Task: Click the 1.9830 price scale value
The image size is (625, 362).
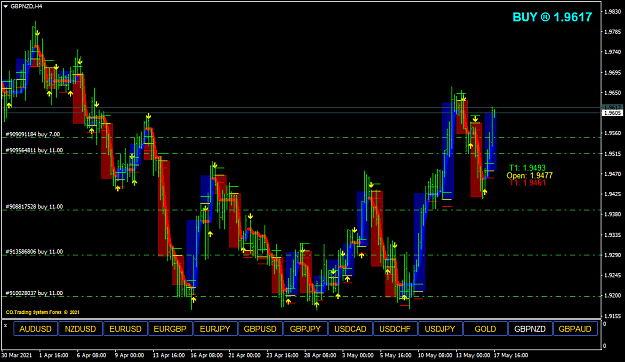Action: pos(613,12)
